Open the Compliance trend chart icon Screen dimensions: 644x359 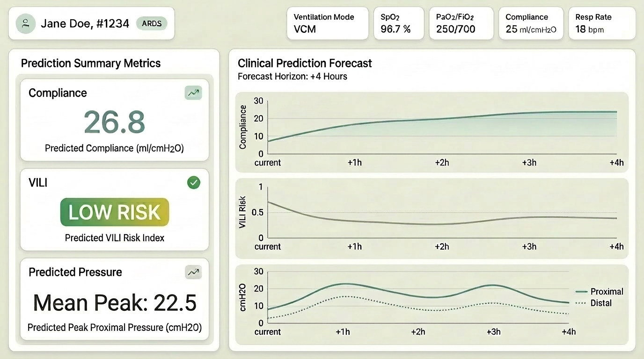click(193, 93)
